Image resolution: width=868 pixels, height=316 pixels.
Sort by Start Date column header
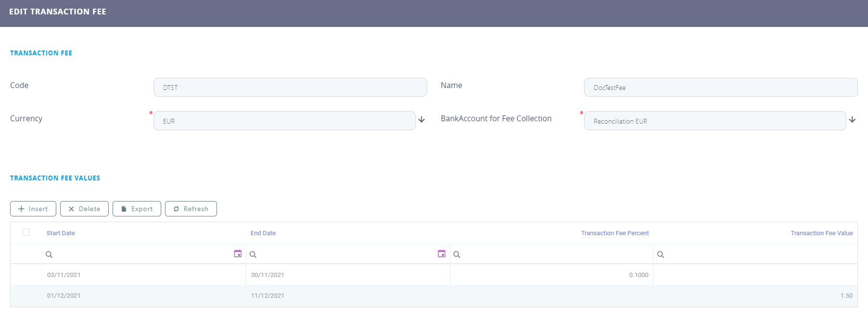[x=61, y=233]
